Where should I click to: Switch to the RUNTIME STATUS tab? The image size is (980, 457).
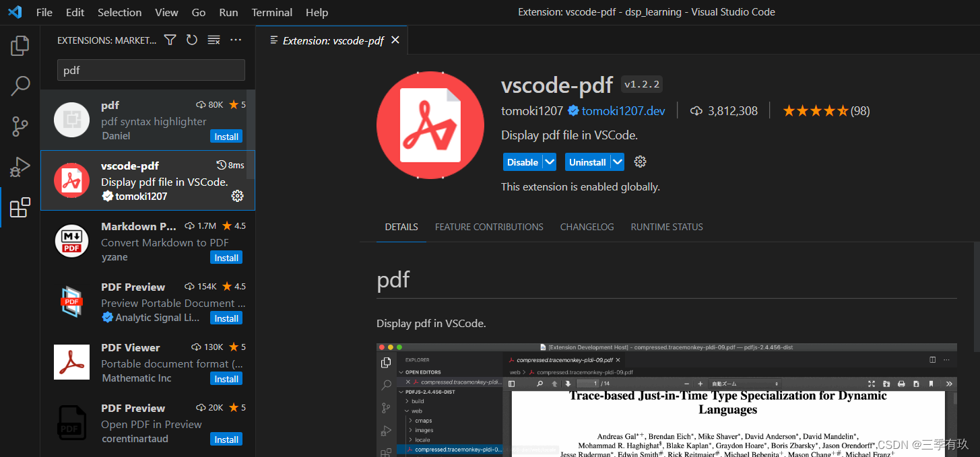pos(666,227)
